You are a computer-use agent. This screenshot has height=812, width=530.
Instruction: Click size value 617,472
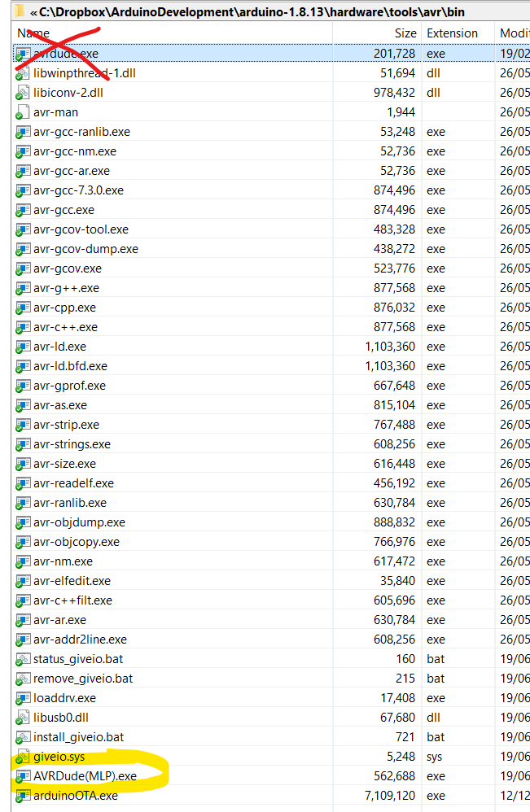(394, 562)
